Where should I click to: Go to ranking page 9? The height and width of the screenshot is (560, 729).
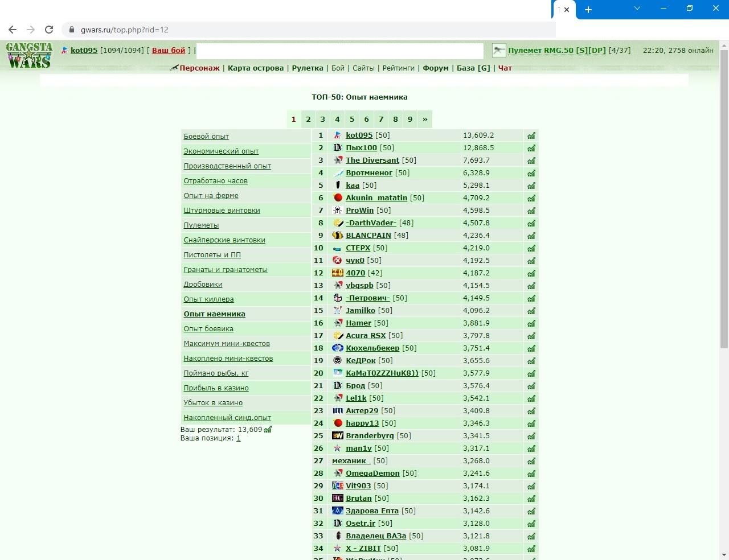click(410, 120)
